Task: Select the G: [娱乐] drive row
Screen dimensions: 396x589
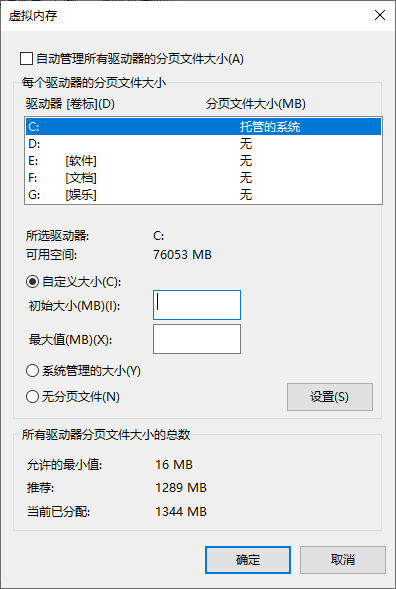Action: click(203, 195)
